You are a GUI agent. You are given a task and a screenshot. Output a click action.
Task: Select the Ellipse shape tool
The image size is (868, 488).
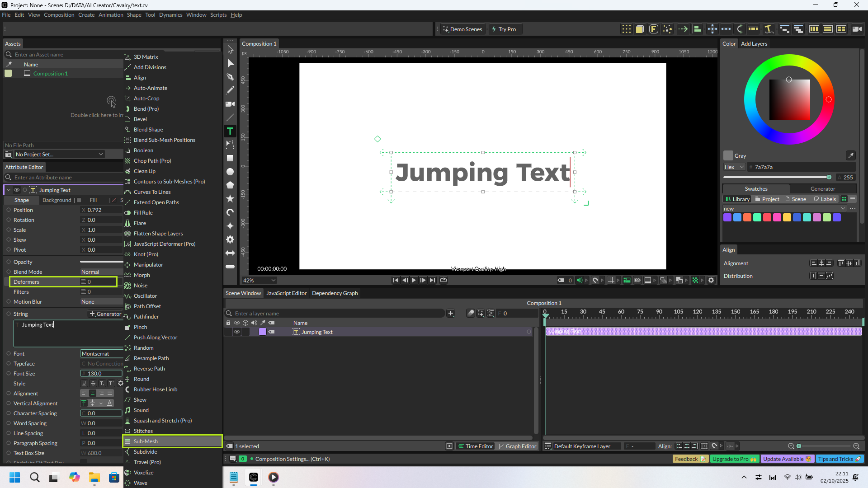pos(230,172)
